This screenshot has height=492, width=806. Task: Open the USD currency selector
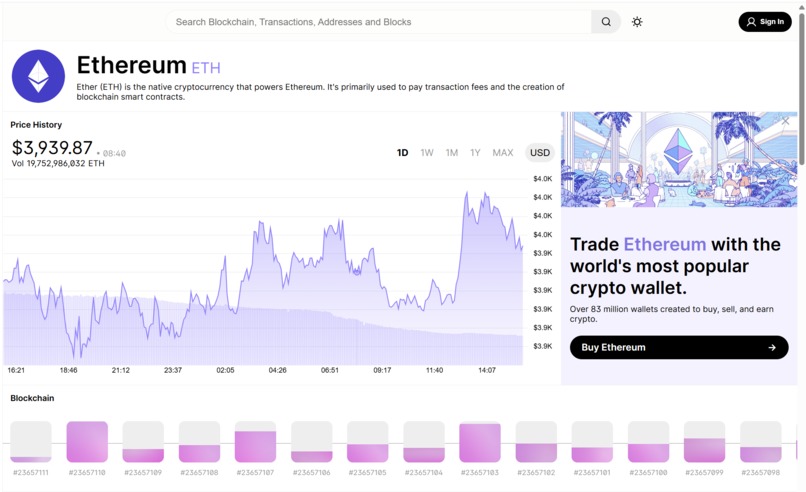click(x=540, y=153)
